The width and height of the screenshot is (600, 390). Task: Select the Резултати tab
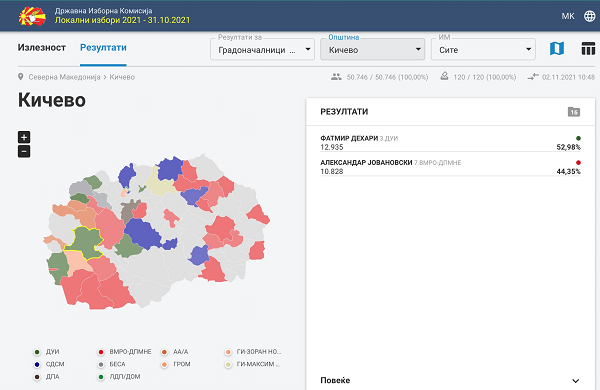pyautogui.click(x=103, y=48)
